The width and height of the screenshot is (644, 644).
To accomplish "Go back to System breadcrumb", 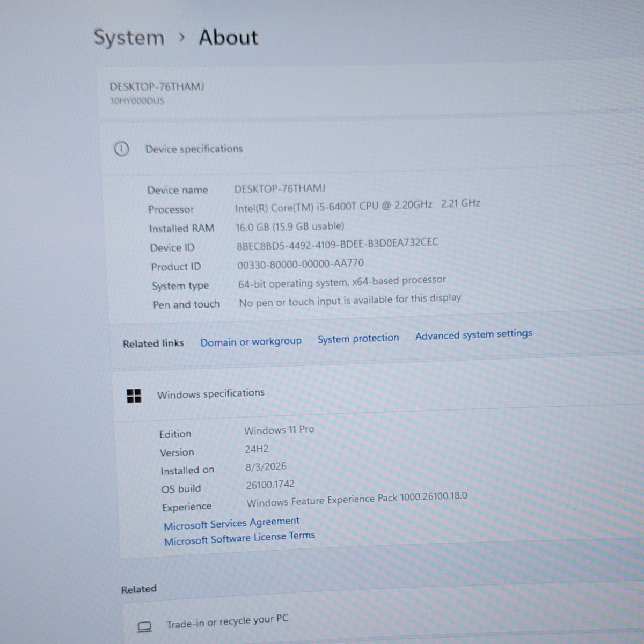I will [x=129, y=38].
